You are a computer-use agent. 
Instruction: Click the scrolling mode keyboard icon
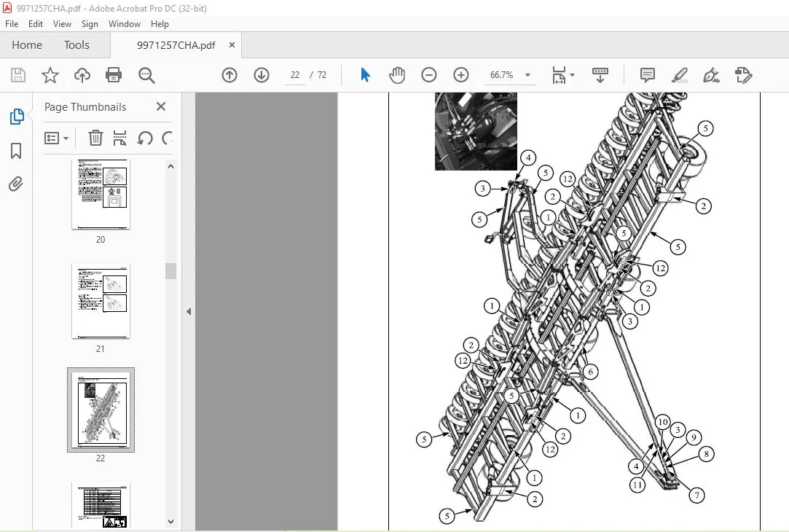[600, 75]
